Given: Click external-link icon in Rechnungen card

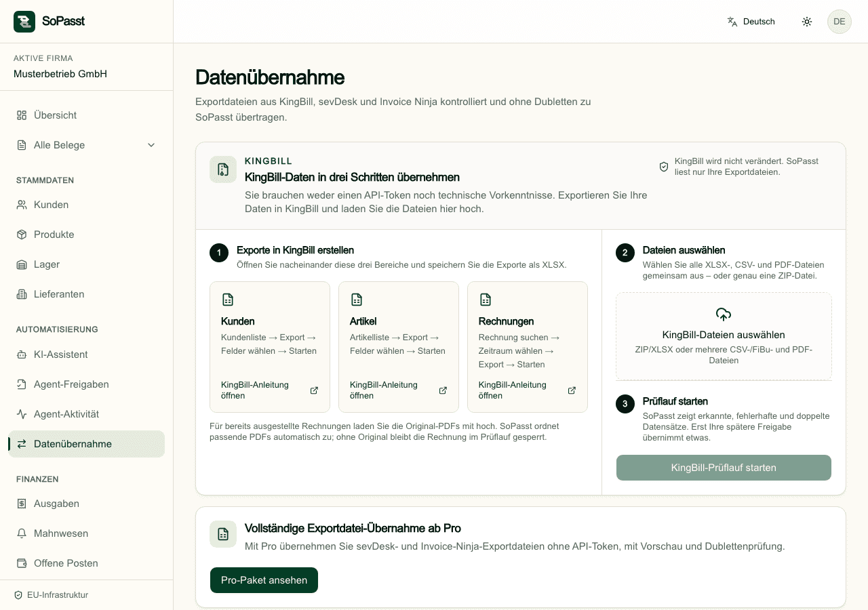Looking at the screenshot, I should 572,390.
